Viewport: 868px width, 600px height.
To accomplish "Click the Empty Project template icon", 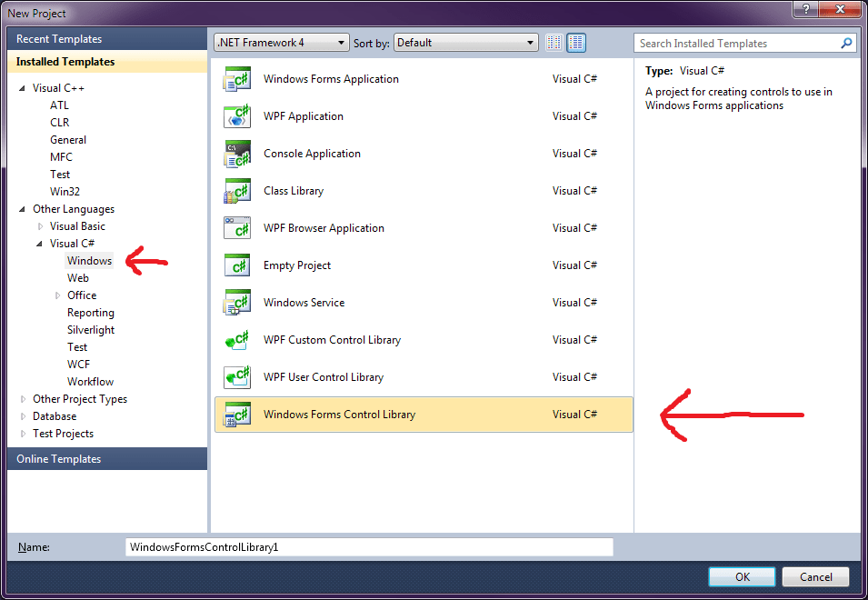I will [237, 265].
